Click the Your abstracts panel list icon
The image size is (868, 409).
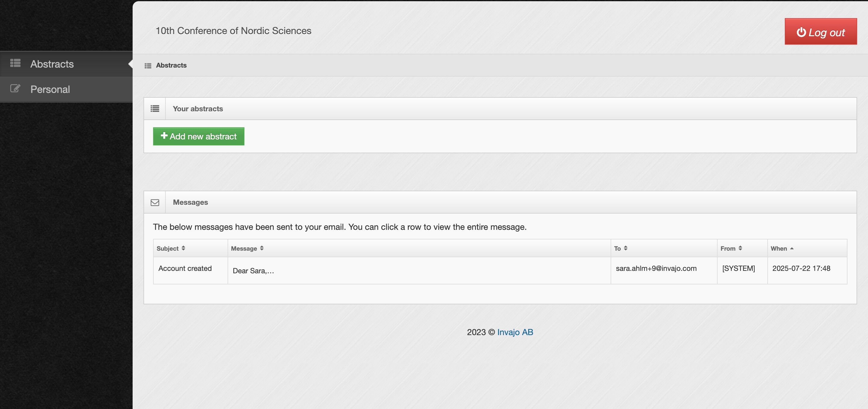[155, 109]
